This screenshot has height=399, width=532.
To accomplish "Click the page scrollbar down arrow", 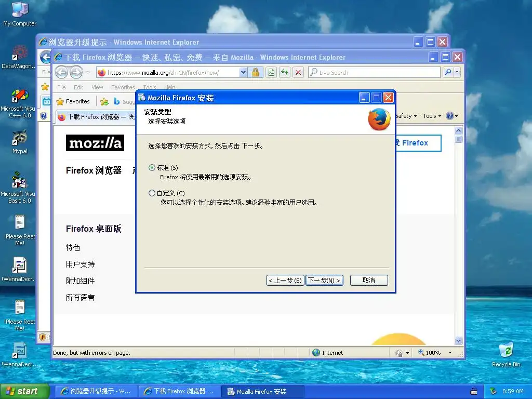I will [458, 340].
